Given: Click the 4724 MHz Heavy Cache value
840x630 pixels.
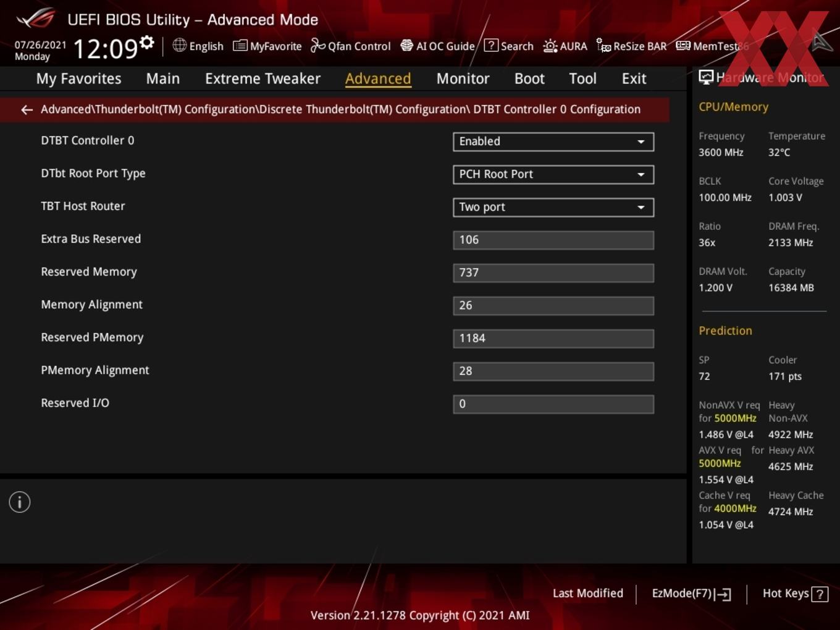Looking at the screenshot, I should 791,511.
